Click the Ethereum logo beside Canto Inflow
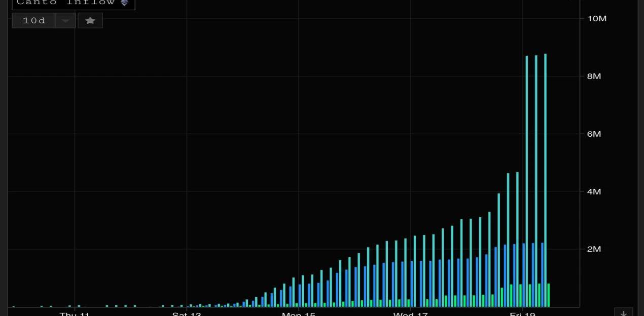644x316 pixels. (125, 3)
